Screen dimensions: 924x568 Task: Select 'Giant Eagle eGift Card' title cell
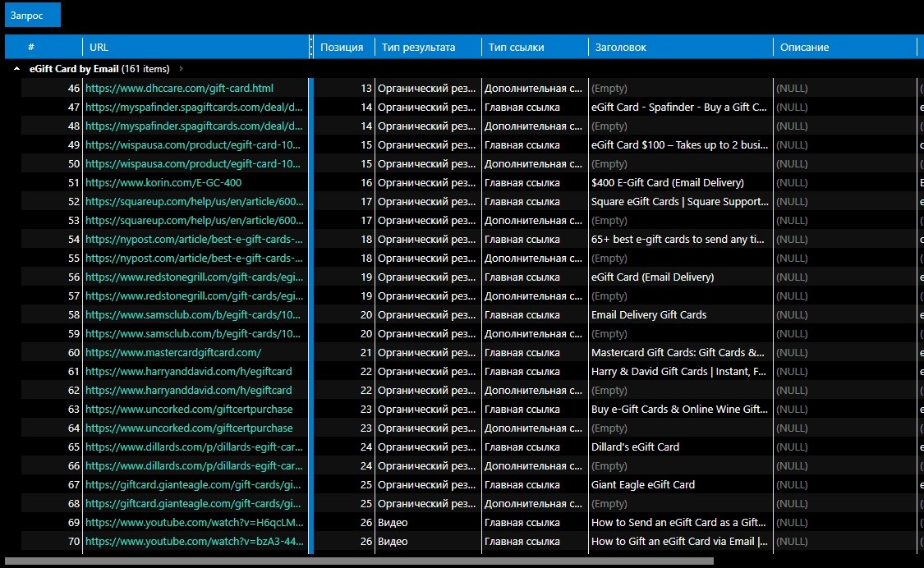(681, 484)
